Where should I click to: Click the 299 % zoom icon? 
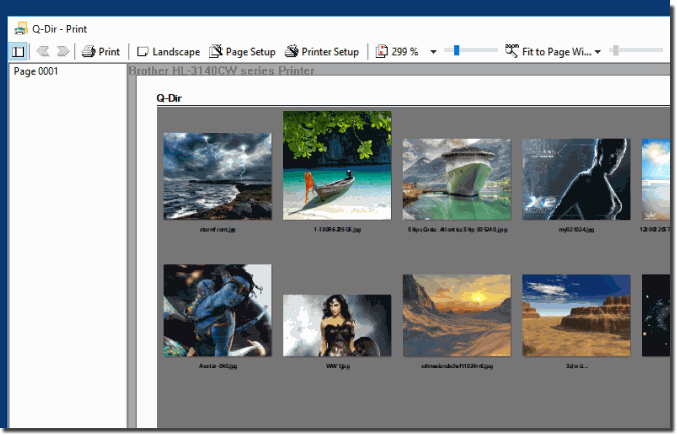click(381, 51)
